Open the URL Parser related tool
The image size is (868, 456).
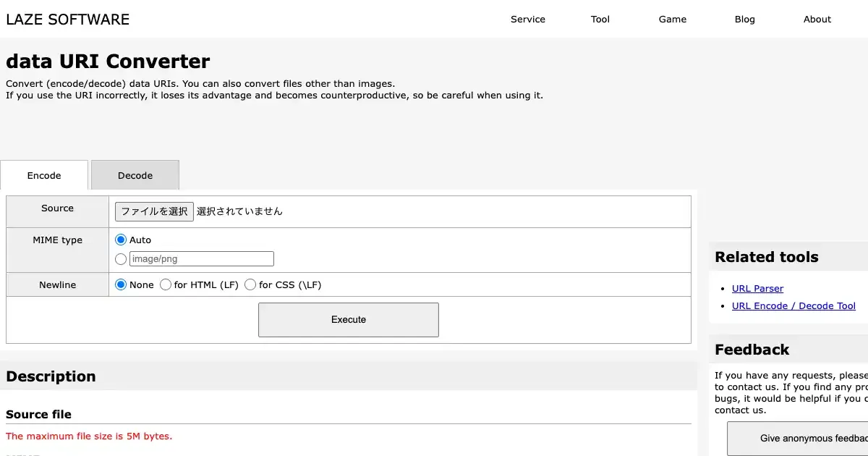point(757,289)
